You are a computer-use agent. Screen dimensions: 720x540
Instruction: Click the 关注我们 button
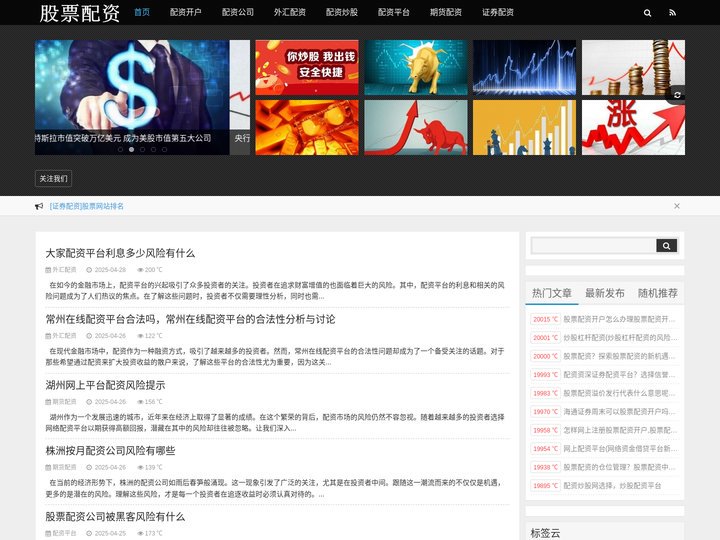(x=53, y=179)
